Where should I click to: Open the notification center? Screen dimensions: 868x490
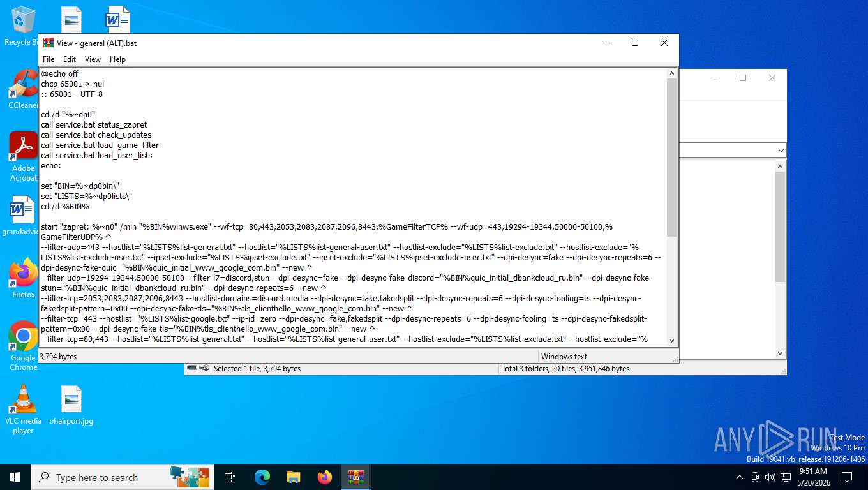(847, 477)
